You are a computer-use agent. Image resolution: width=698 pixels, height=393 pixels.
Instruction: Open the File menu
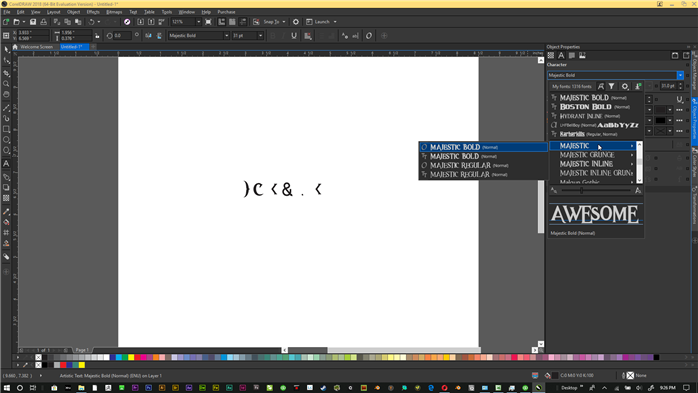7,12
